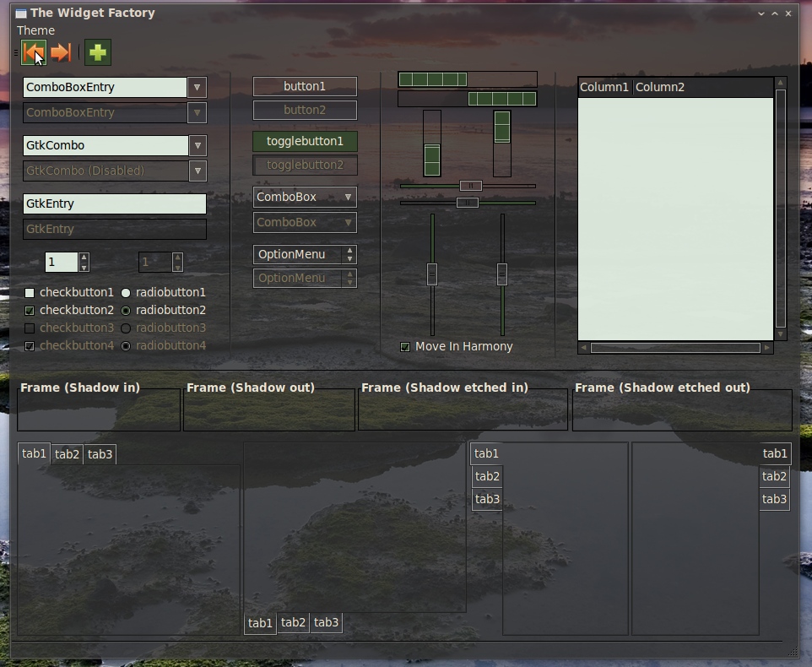Click button1
812x667 pixels.
pyautogui.click(x=305, y=86)
